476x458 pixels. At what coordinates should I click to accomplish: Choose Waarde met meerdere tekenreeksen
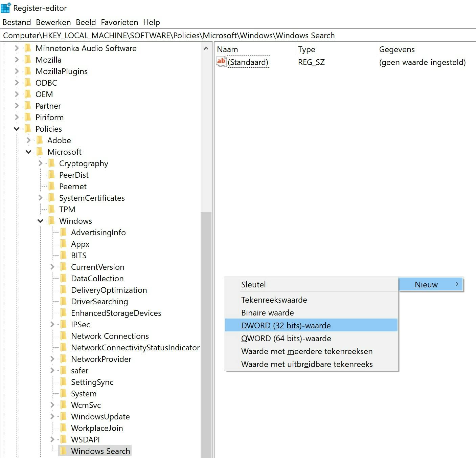pos(311,351)
